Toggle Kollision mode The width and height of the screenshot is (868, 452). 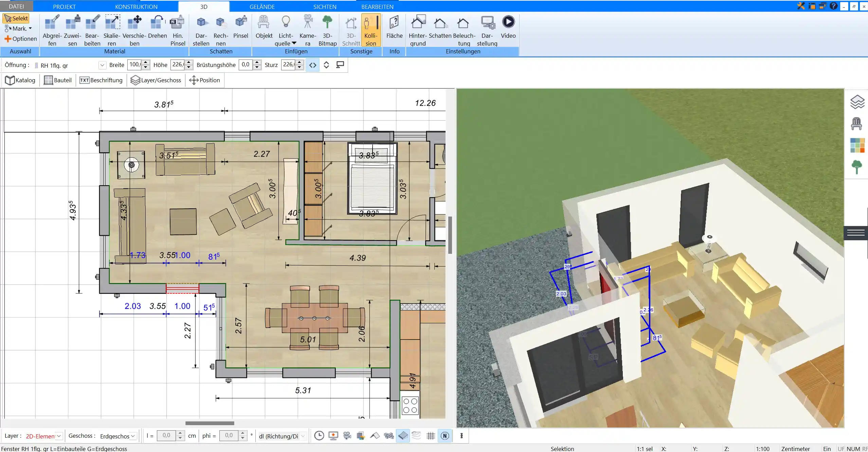click(x=371, y=30)
